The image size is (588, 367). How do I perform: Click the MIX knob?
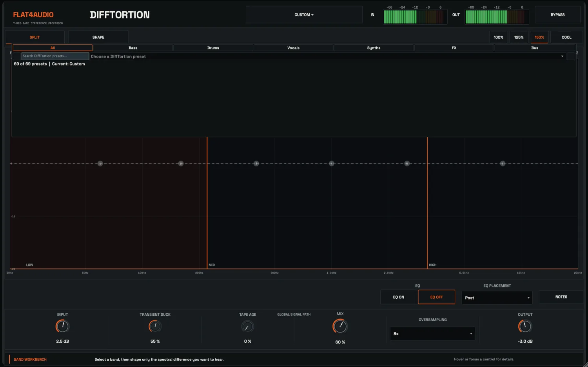click(340, 326)
